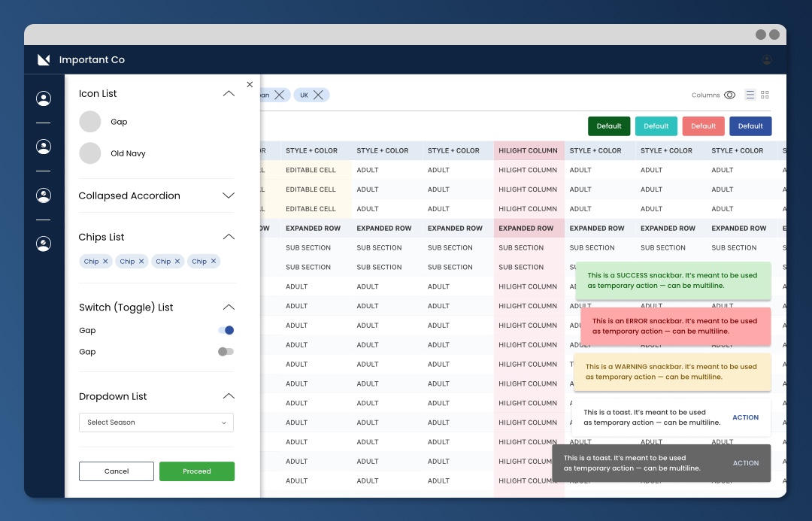
Task: Toggle column visibility with the eye icon
Action: 729,95
